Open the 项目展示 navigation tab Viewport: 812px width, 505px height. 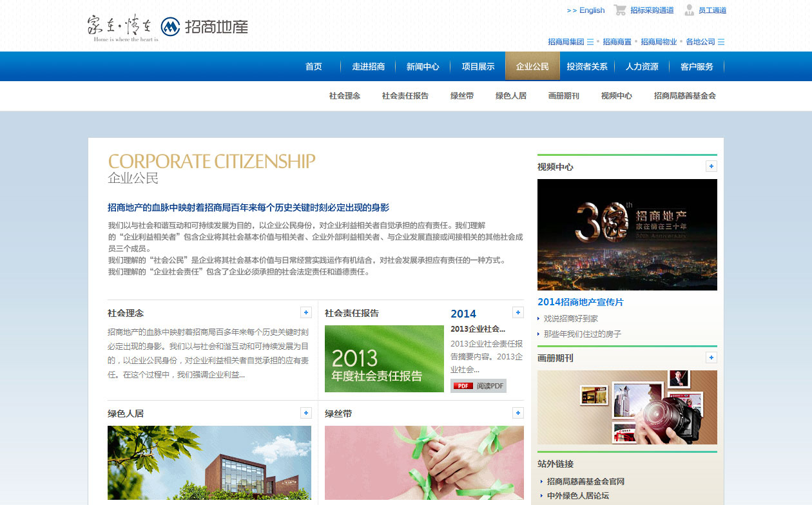[x=478, y=66]
